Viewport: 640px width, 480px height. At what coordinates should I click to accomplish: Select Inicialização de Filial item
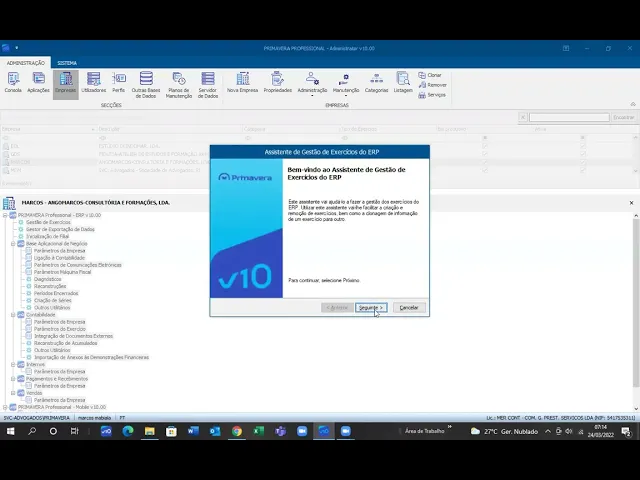coord(47,236)
